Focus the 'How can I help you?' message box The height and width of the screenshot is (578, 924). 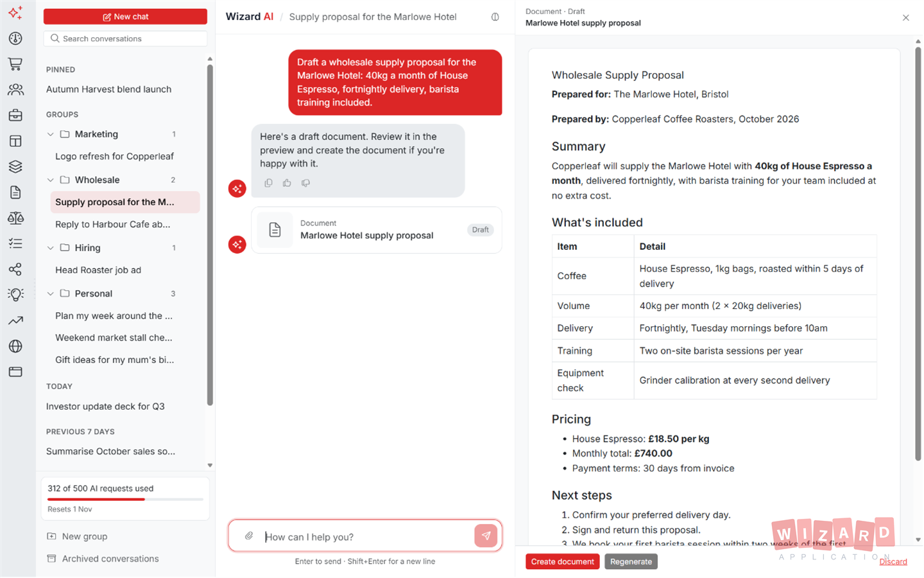click(366, 536)
